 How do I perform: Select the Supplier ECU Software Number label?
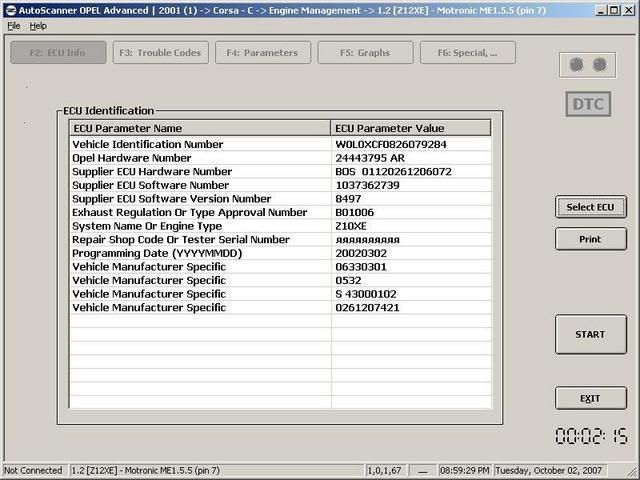click(x=151, y=185)
